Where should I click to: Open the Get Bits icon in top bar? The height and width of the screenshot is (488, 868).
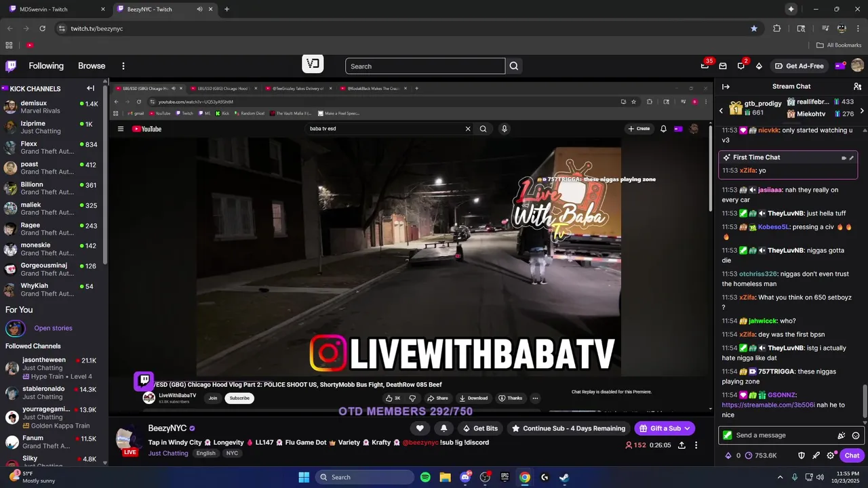759,66
